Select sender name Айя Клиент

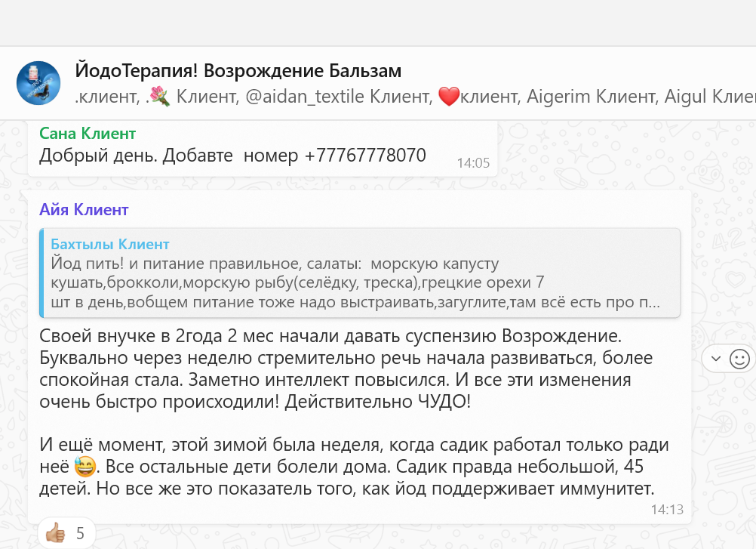84,209
